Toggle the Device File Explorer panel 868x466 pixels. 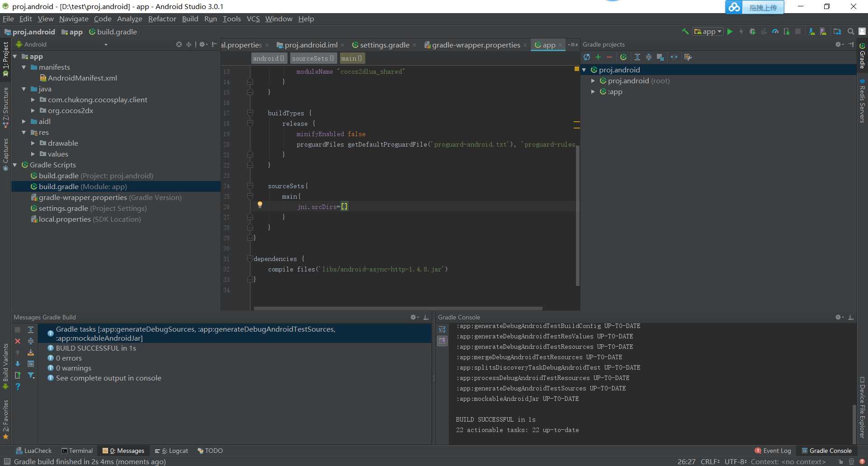coord(863,407)
